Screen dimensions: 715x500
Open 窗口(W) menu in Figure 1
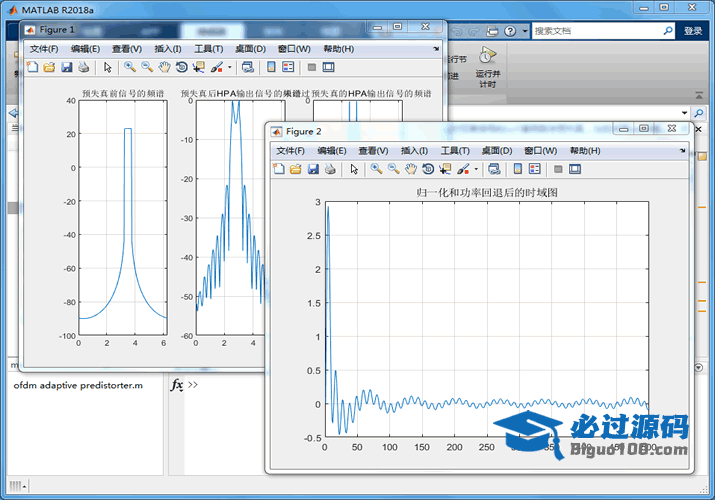[x=294, y=49]
